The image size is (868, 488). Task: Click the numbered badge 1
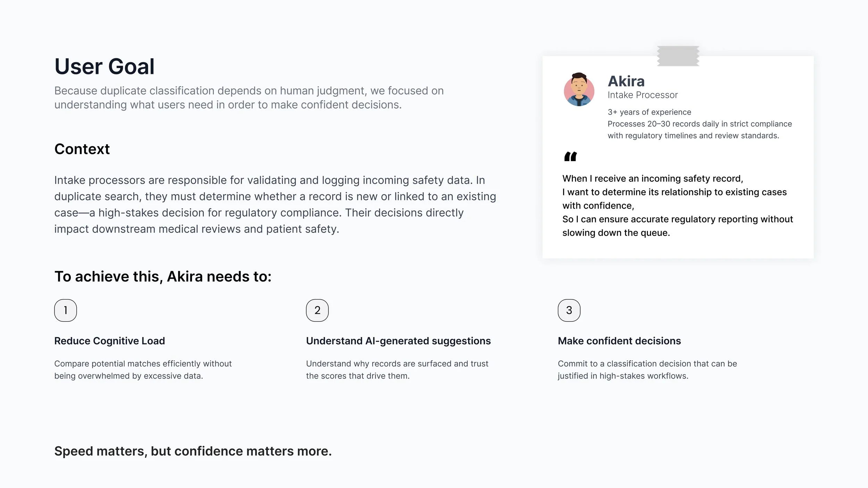click(x=66, y=310)
